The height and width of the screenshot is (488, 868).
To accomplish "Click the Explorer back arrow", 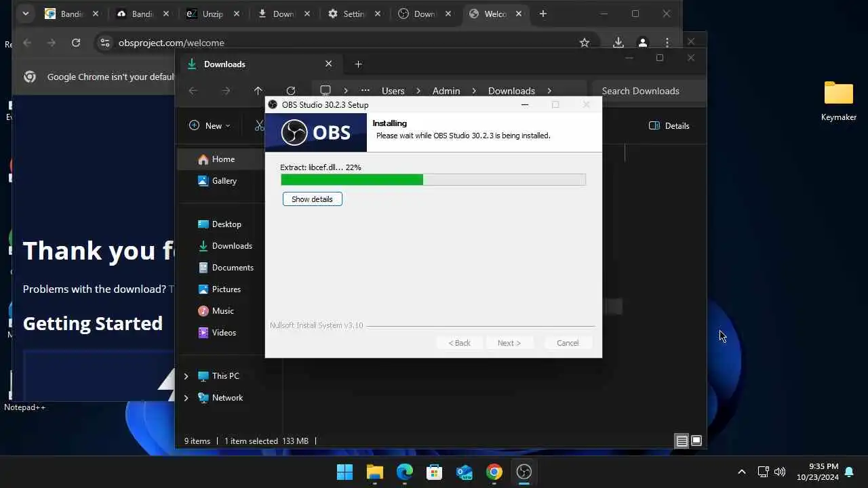I will point(193,91).
